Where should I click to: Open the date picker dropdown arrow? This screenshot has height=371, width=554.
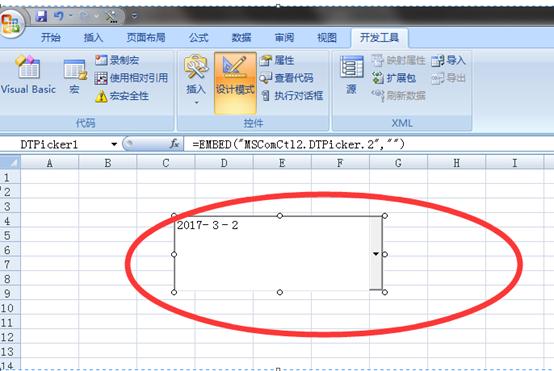(x=376, y=253)
